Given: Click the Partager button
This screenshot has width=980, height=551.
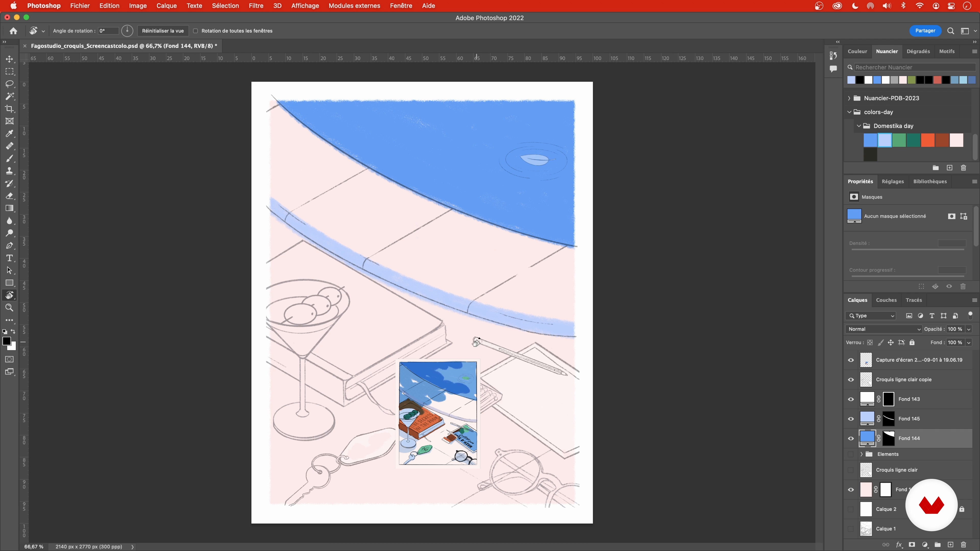Looking at the screenshot, I should click(925, 31).
